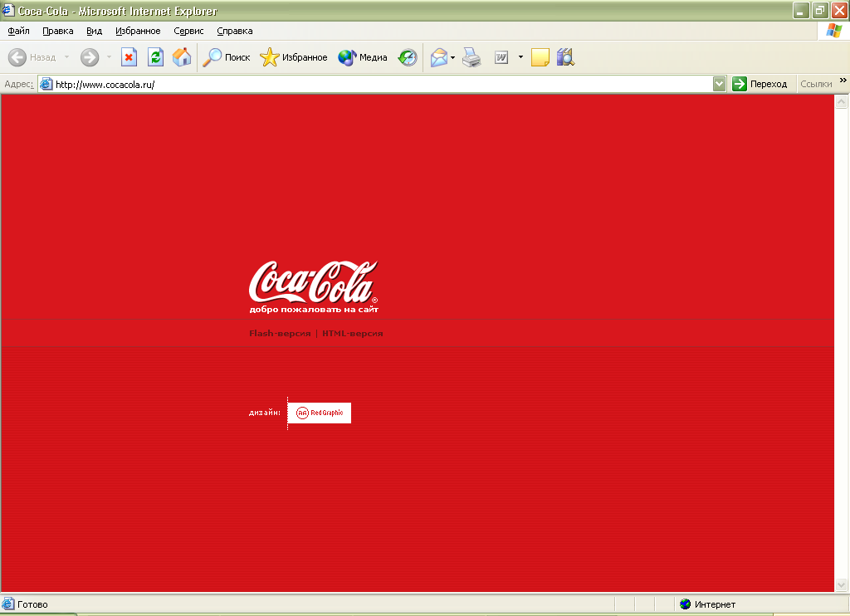Click the Переход (Go) button
Screen dimensions: 850x616
click(760, 84)
